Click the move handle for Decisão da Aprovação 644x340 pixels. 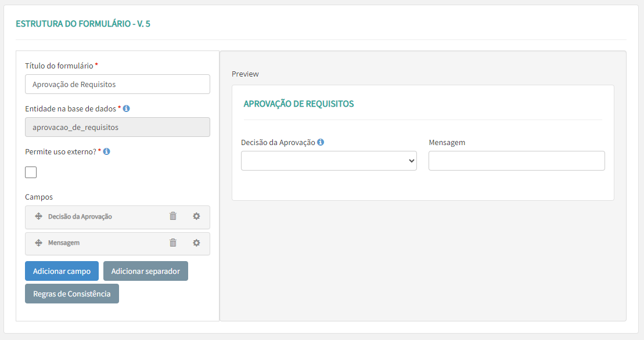(38, 216)
